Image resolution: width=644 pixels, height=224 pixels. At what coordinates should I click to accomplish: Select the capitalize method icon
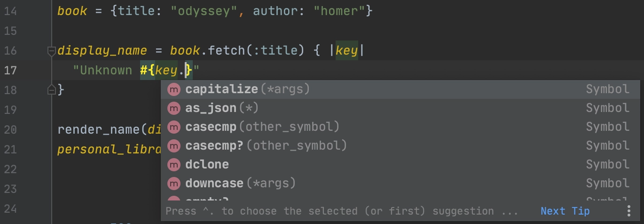click(174, 89)
